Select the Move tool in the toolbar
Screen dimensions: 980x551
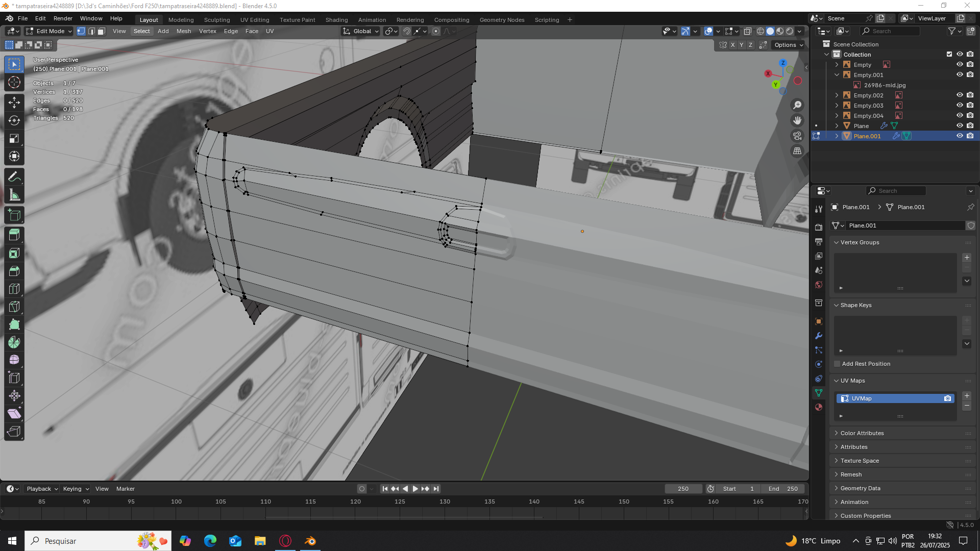[14, 103]
